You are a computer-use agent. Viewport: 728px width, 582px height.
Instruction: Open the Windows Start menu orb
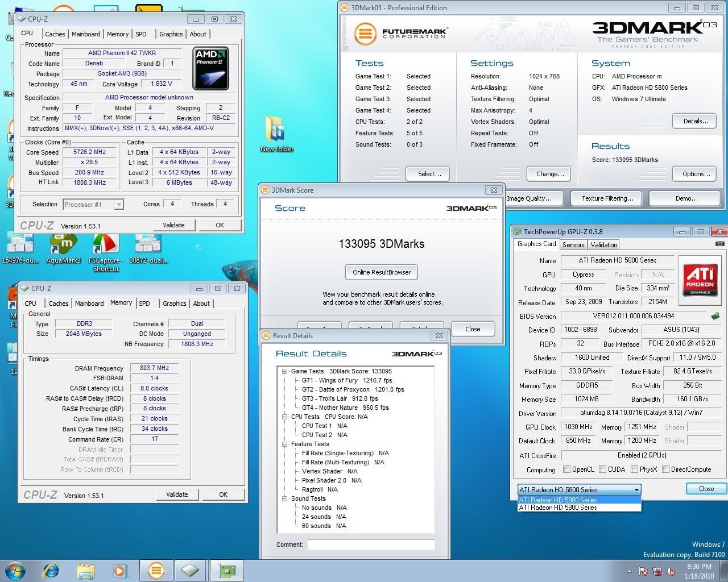(15, 570)
